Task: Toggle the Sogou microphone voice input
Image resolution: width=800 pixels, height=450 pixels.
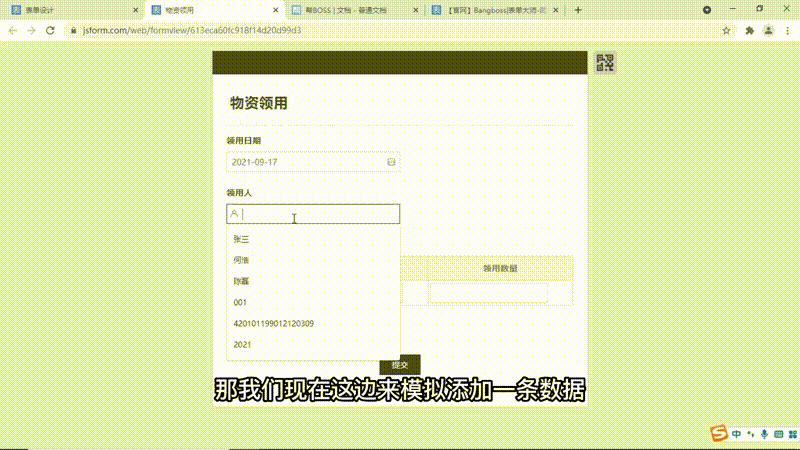Action: coord(764,434)
